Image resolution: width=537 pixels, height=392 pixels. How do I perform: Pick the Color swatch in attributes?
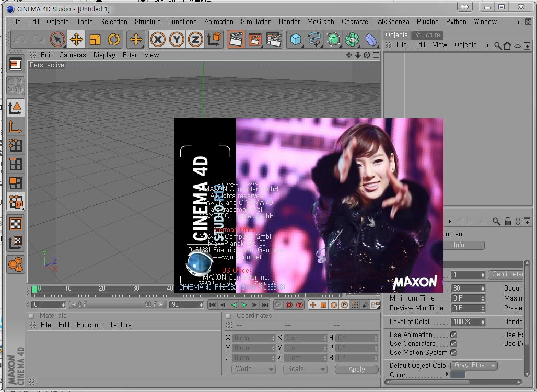pos(458,375)
